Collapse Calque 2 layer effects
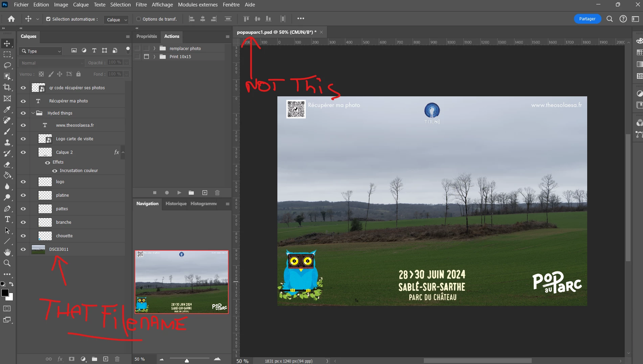Screen dimensions: 643x364 tap(123, 152)
